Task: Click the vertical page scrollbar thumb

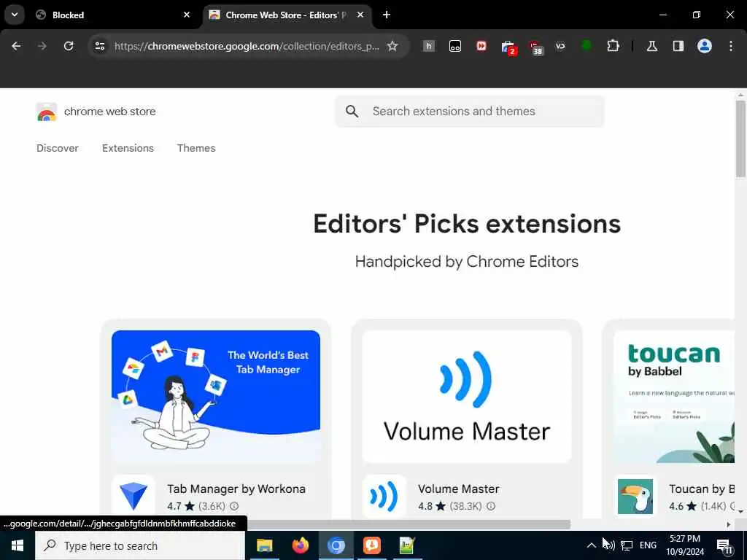Action: point(740,139)
